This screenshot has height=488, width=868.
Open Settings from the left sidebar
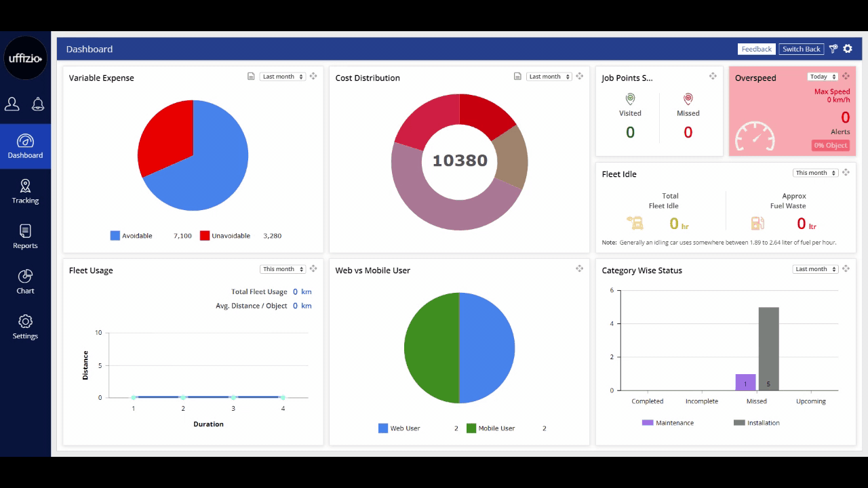tap(25, 326)
